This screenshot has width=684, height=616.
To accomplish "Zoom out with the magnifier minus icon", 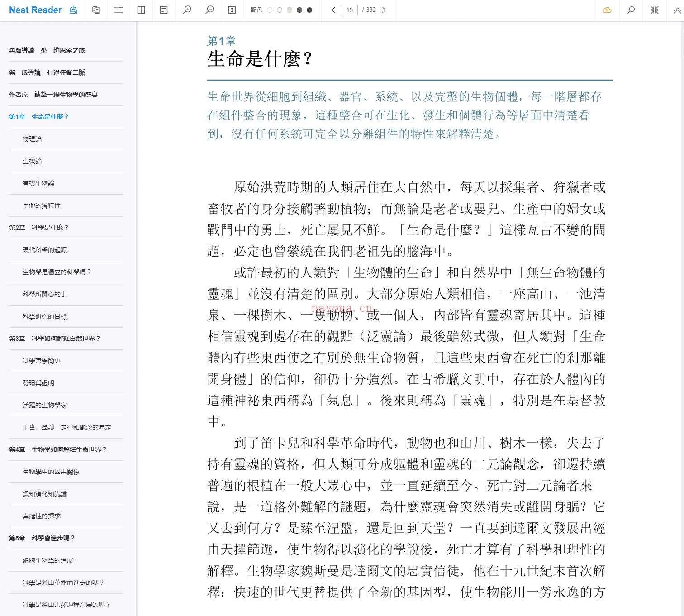I will [209, 10].
